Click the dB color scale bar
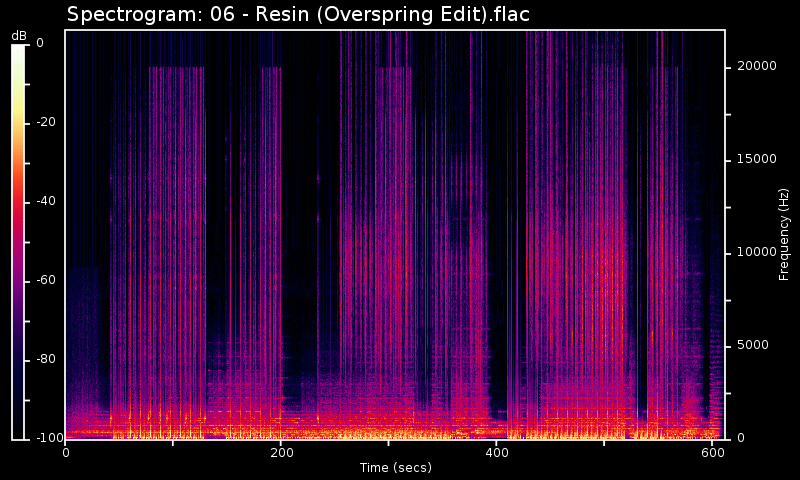This screenshot has width=800, height=480. pyautogui.click(x=19, y=241)
